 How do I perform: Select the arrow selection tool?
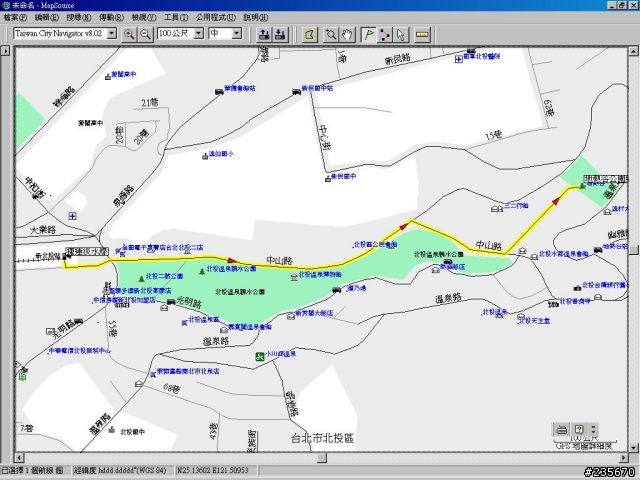pos(400,35)
